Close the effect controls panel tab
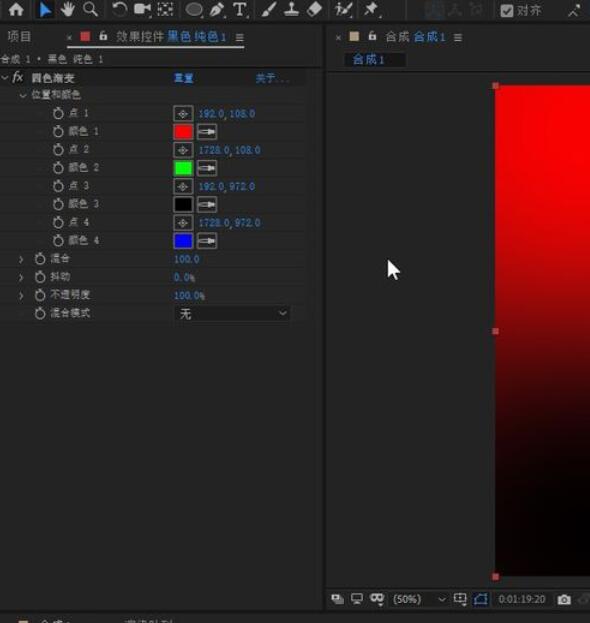 pyautogui.click(x=69, y=37)
